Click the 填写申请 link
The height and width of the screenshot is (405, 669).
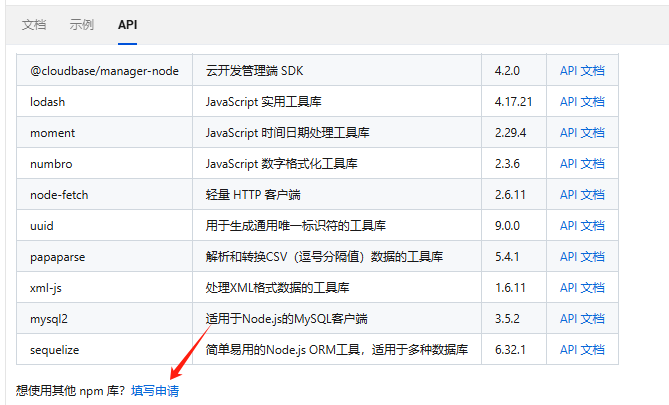point(155,390)
